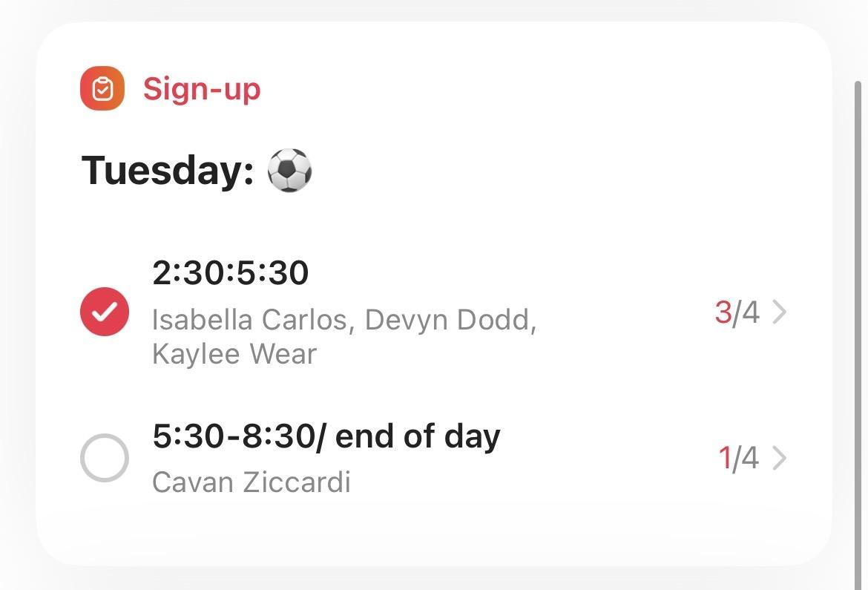Viewport: 868px width, 590px height.
Task: Expand the 5:30-8:30 slot's chevron arrow
Action: [x=779, y=459]
